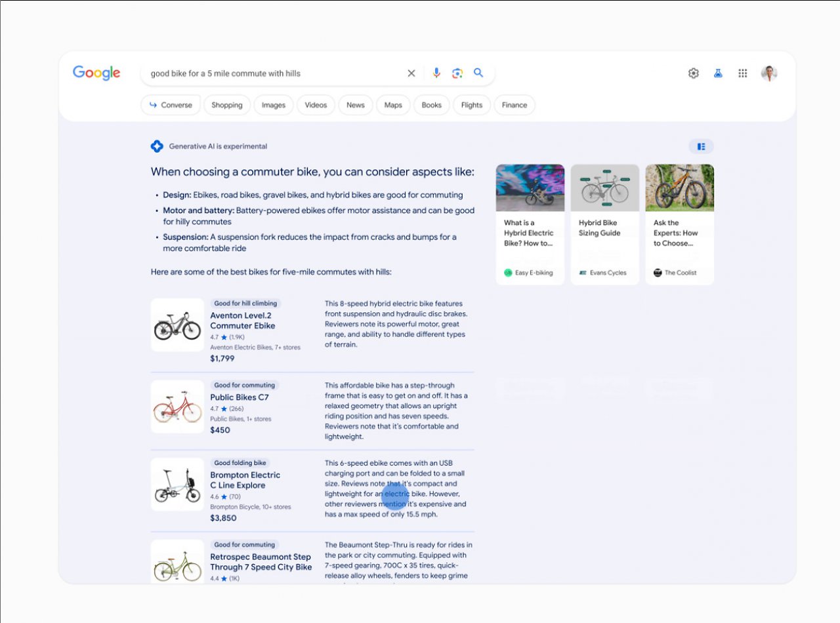The width and height of the screenshot is (840, 623).
Task: Open the Retrospec Beaumont Step Through link
Action: click(x=261, y=562)
